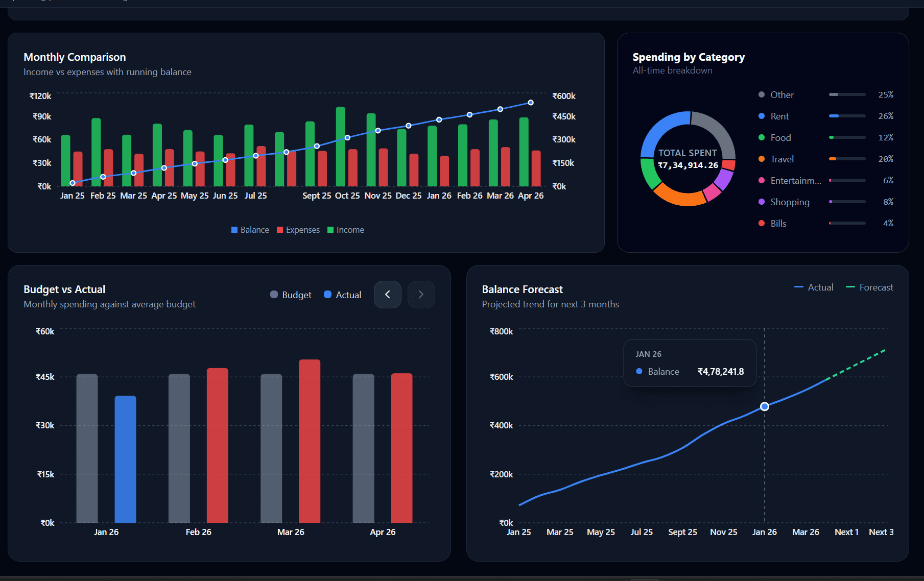Click the dashed green forecast line

click(x=857, y=364)
